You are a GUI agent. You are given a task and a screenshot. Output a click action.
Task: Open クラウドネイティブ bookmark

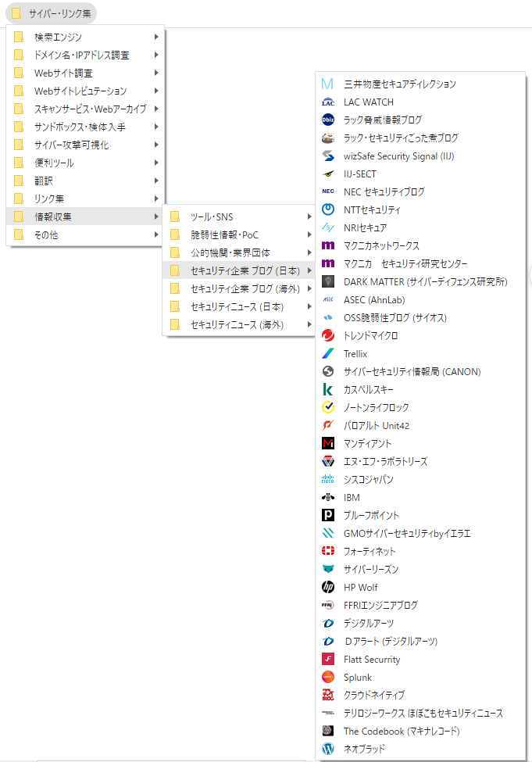tap(421, 696)
